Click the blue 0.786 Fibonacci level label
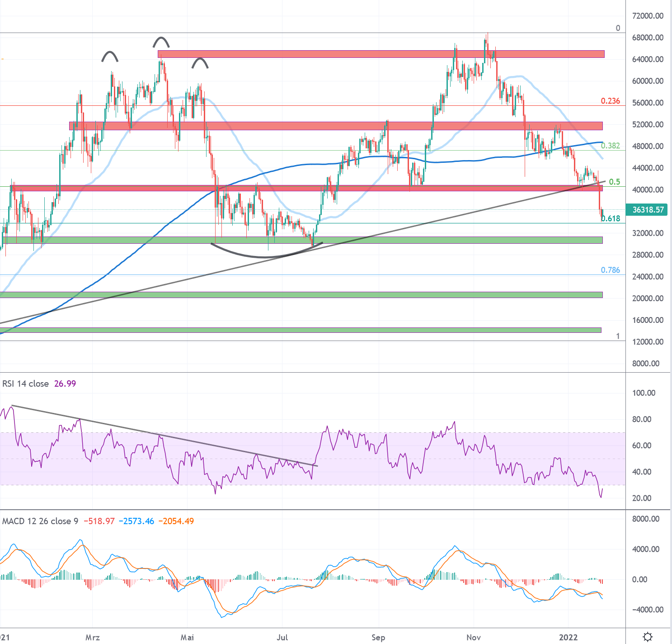The image size is (672, 644). tap(611, 270)
